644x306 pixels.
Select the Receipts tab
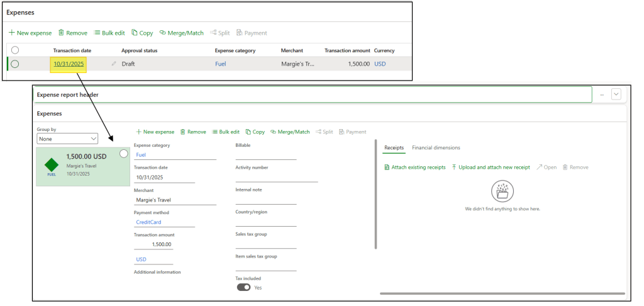click(x=394, y=147)
